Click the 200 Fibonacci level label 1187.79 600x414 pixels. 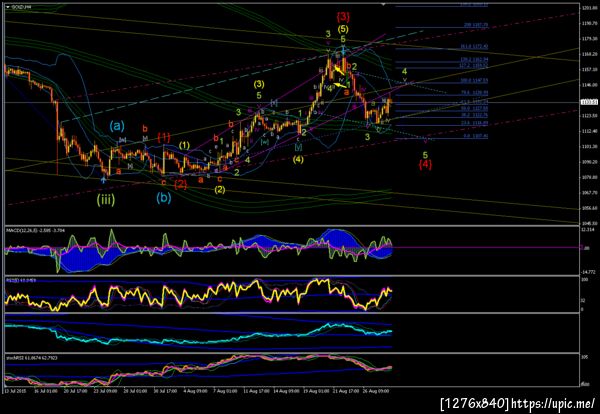point(476,24)
